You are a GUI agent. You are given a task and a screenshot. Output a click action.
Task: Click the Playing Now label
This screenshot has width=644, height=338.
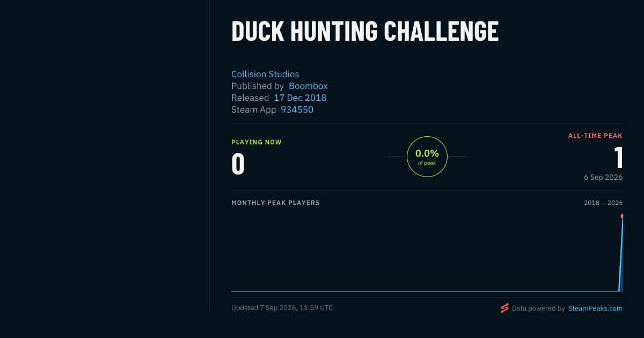coord(257,142)
